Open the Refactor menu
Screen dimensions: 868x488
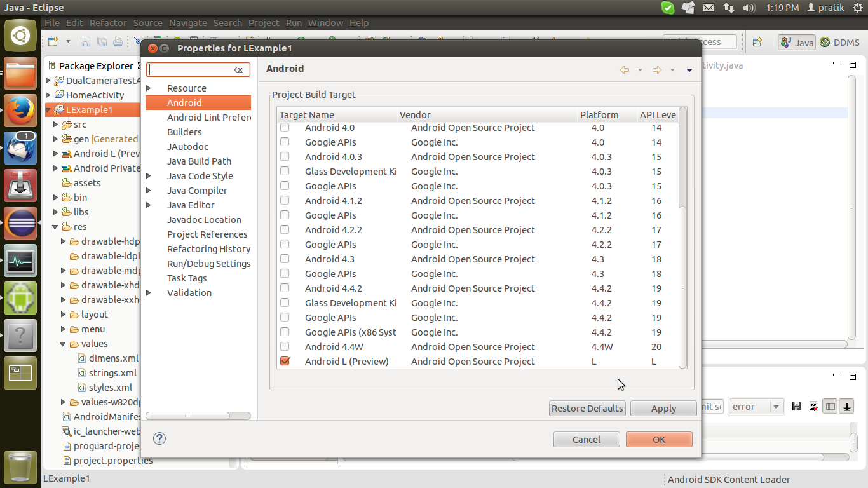click(x=108, y=23)
